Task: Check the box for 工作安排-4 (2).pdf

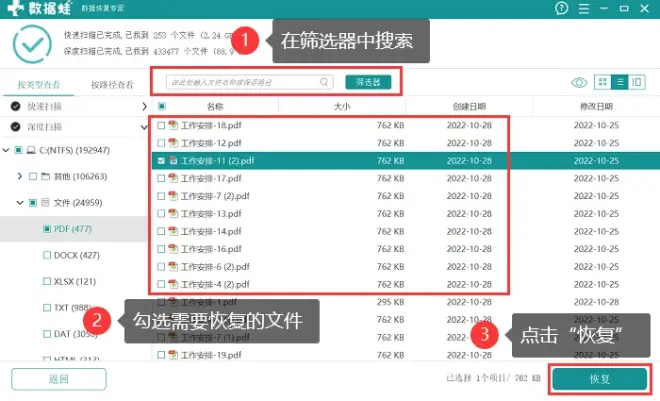Action: (161, 284)
